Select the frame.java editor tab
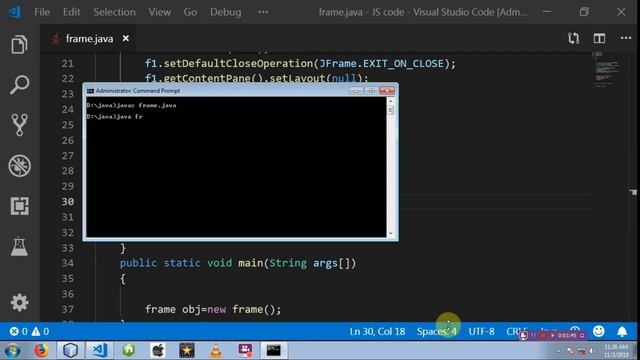This screenshot has width=640, height=360. point(89,38)
